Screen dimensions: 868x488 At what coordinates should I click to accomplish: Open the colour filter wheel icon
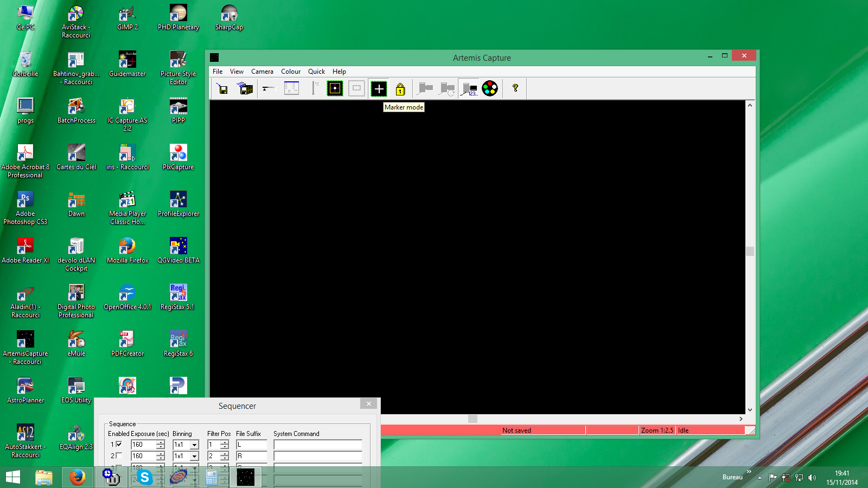tap(490, 88)
